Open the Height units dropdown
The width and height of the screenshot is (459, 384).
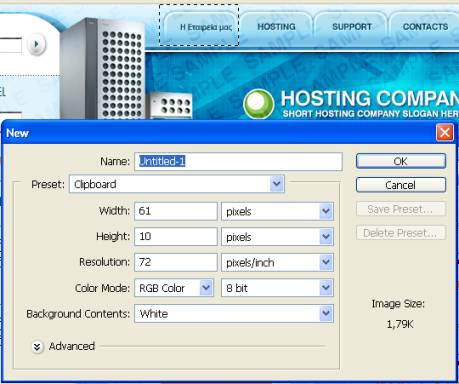tap(277, 237)
